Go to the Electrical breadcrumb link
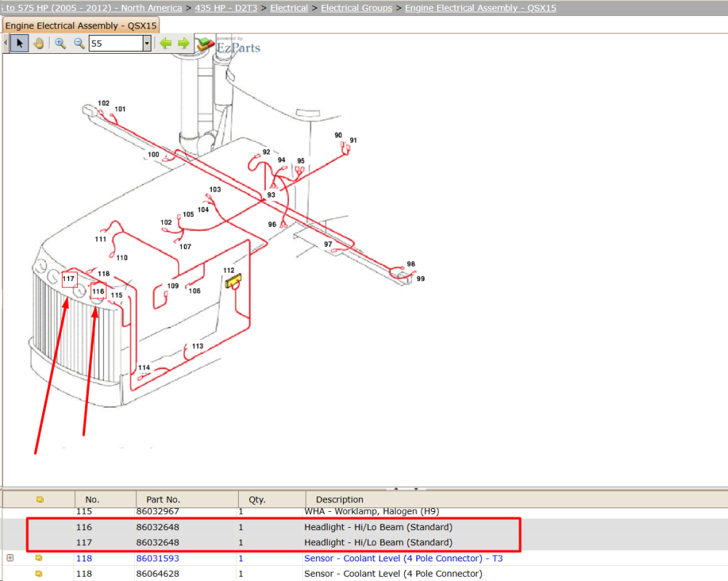 tap(289, 8)
